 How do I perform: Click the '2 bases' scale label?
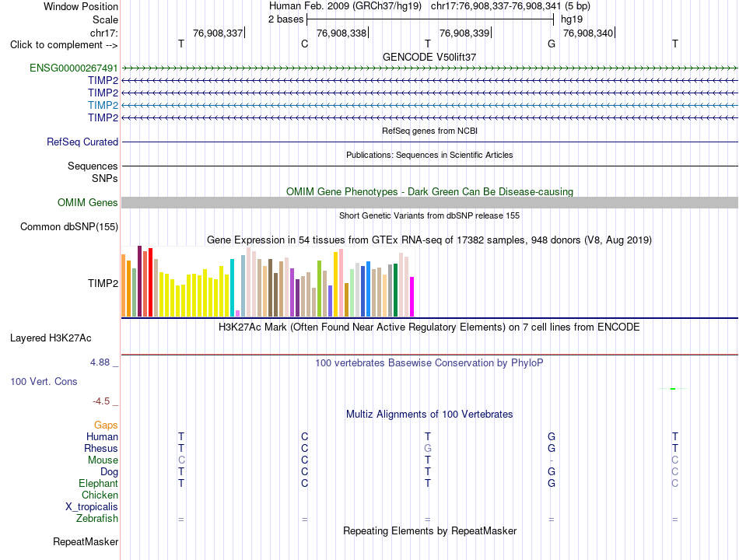(286, 19)
